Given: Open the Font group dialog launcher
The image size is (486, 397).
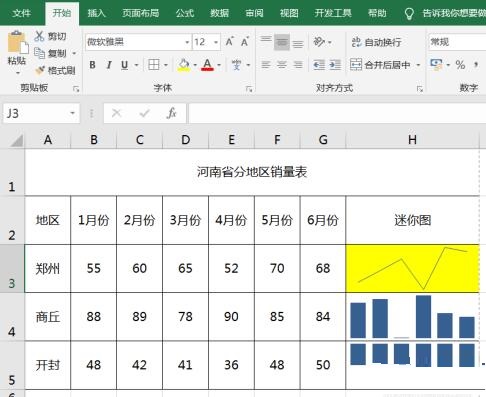Looking at the screenshot, I should pyautogui.click(x=249, y=89).
